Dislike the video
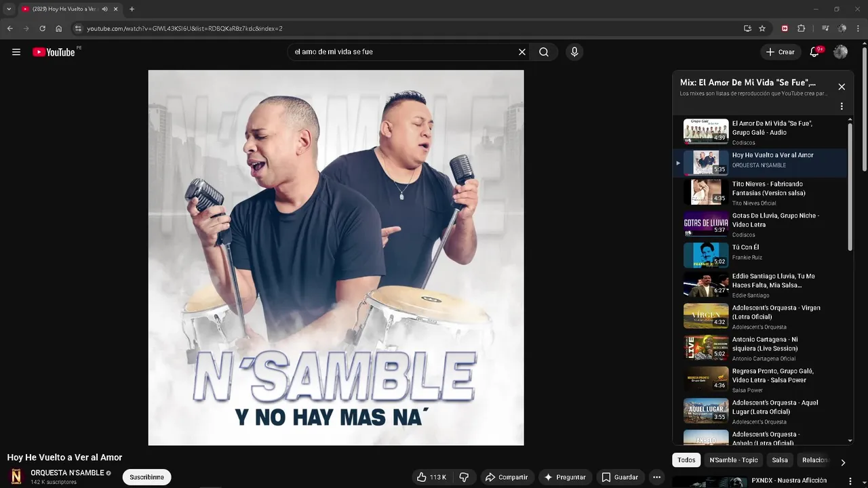The image size is (868, 488). pos(464,477)
